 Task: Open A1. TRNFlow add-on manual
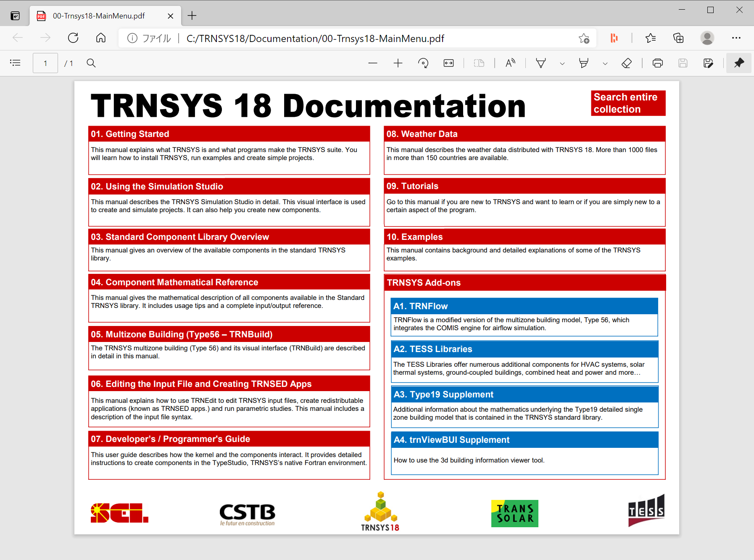[524, 306]
